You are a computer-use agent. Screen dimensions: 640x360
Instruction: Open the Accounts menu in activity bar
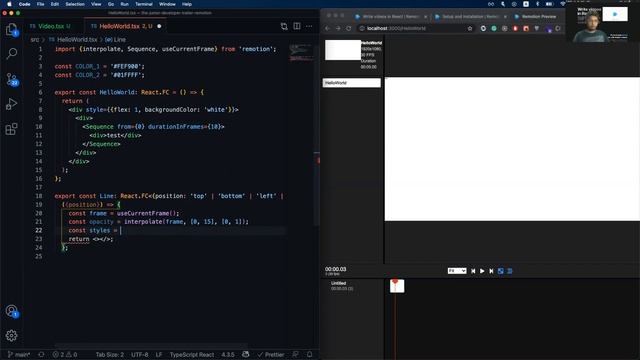click(11, 311)
